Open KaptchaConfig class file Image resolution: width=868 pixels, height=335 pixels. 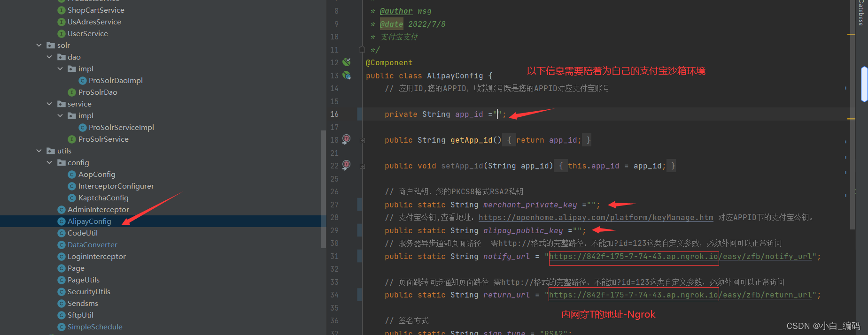pos(103,198)
